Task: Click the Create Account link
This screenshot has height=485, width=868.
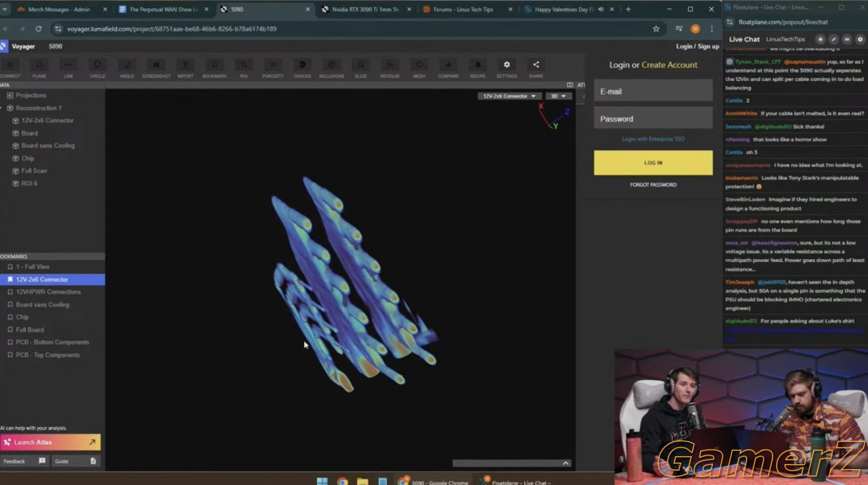Action: point(670,64)
